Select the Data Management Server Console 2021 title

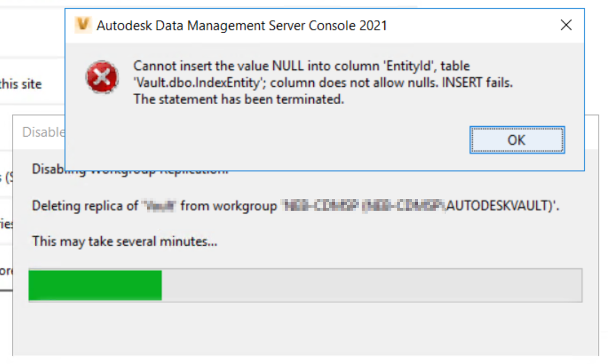(242, 25)
